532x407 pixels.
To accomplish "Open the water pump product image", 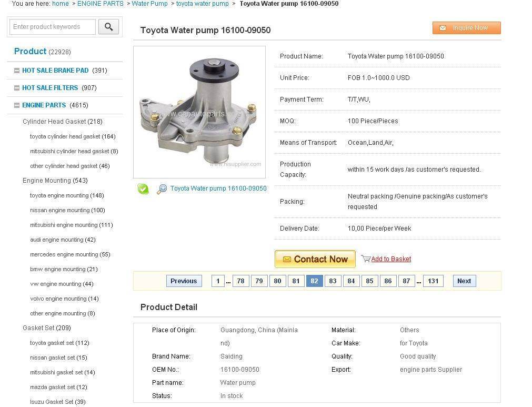I will 199,112.
